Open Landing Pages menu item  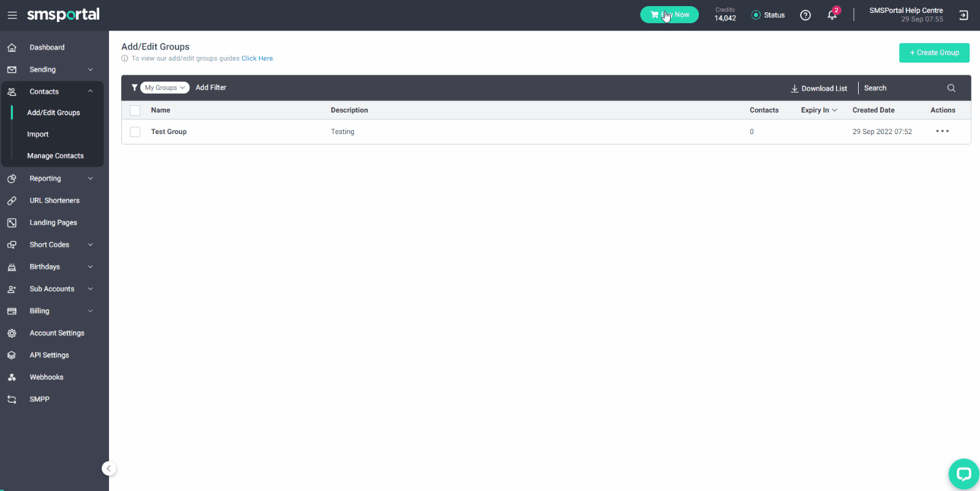pyautogui.click(x=53, y=223)
